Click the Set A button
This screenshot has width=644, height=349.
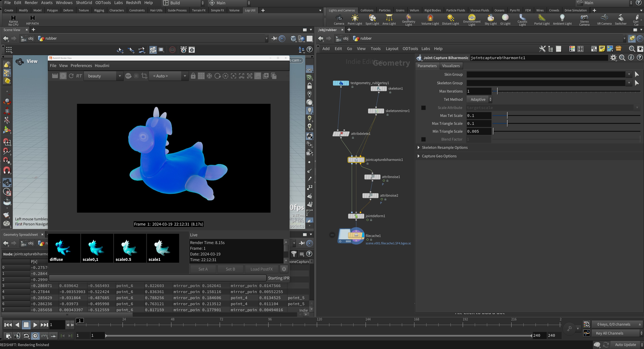pos(203,269)
